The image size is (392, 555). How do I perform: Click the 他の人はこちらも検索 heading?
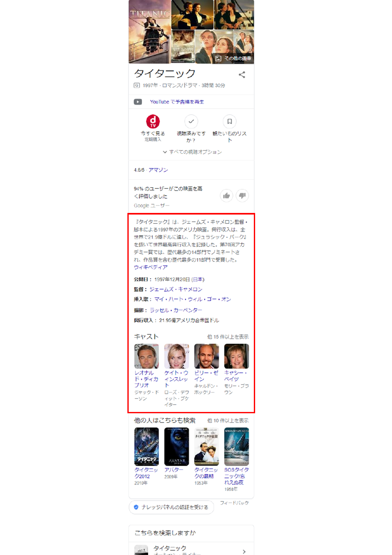click(x=165, y=420)
